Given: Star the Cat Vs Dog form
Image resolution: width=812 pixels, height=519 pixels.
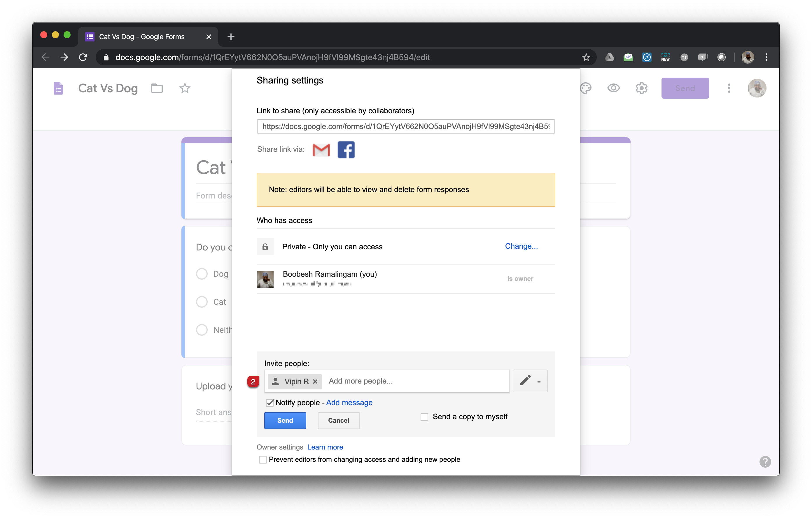Looking at the screenshot, I should pyautogui.click(x=184, y=88).
